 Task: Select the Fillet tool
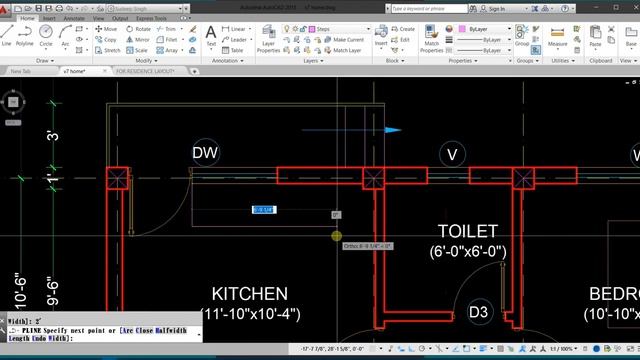167,40
